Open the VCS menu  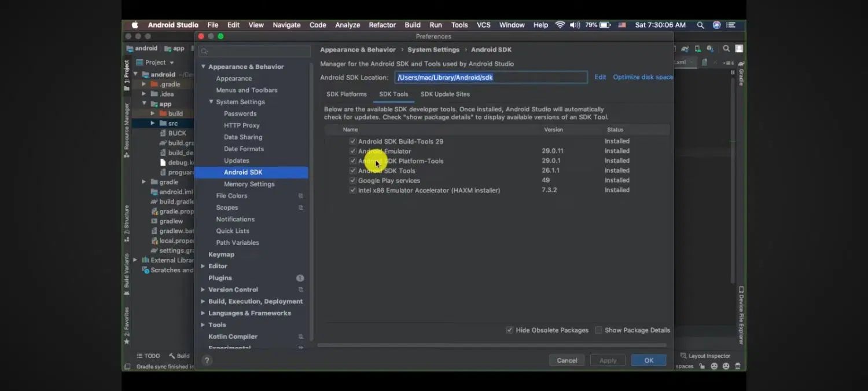(484, 25)
